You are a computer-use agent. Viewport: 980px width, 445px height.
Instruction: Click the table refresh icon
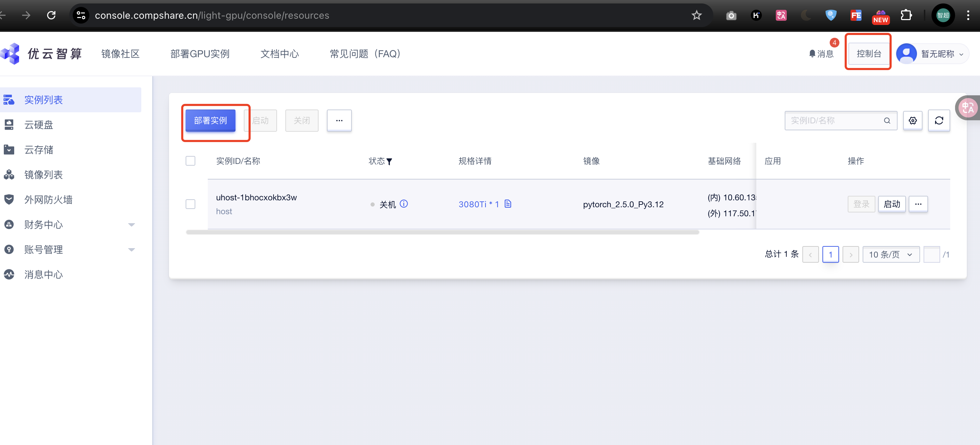tap(938, 121)
